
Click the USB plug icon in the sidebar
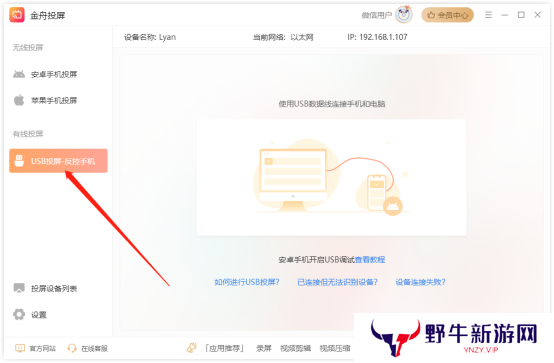(19, 161)
